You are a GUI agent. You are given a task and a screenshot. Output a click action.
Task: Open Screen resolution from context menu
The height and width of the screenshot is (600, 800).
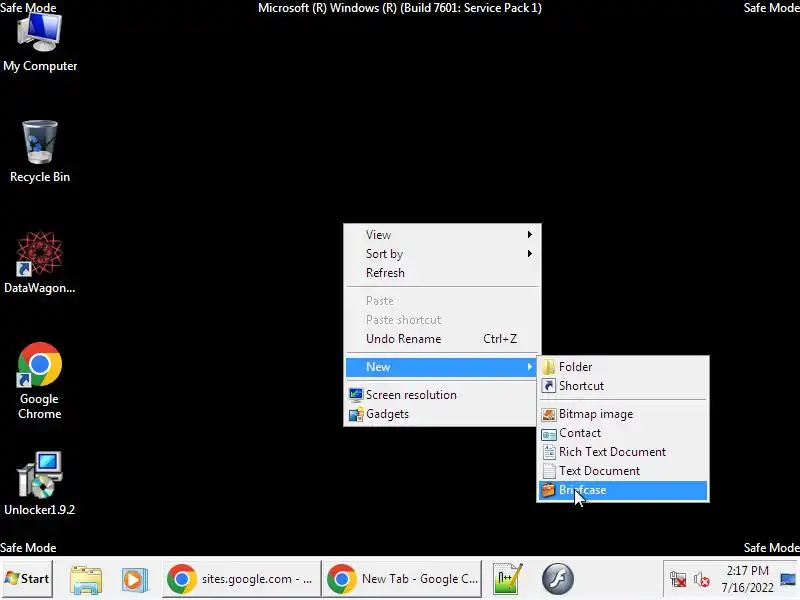tap(442, 395)
